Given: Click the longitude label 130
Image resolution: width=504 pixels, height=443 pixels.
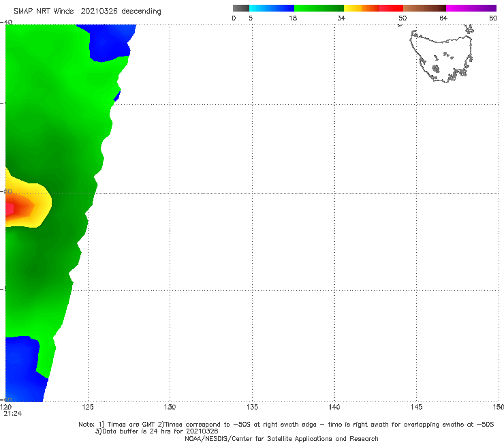Looking at the screenshot, I should (x=170, y=408).
